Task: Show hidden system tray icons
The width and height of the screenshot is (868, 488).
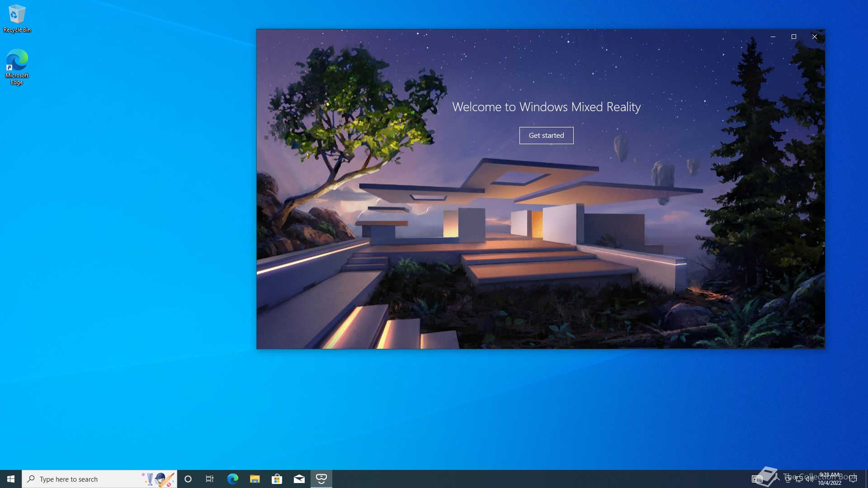Action: pos(778,478)
